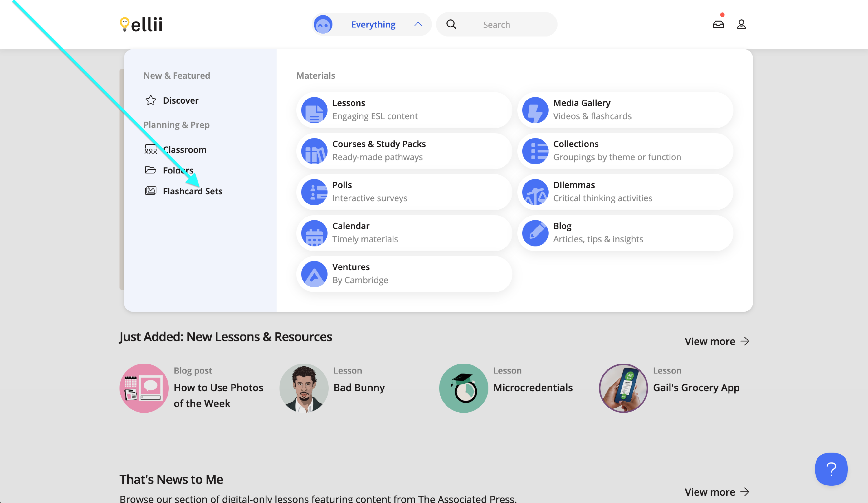Click the chevron beside Everything
Screen dimensions: 868x503
[418, 25]
